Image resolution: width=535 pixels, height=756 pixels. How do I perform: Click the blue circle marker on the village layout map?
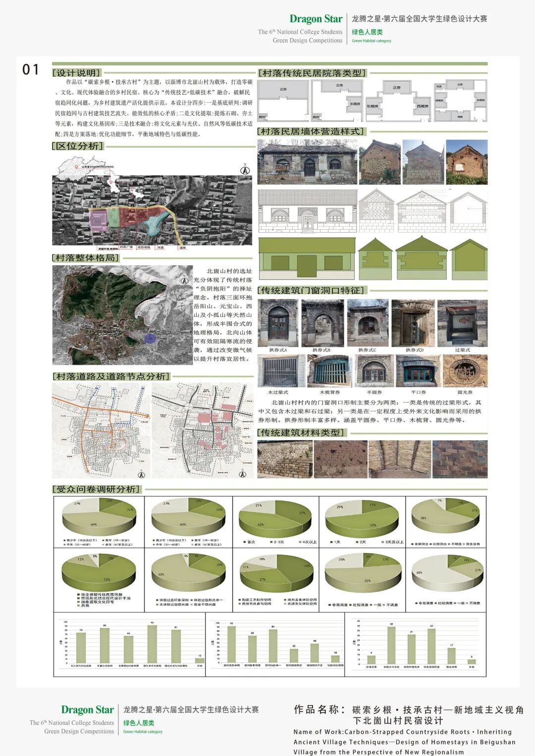[150, 338]
